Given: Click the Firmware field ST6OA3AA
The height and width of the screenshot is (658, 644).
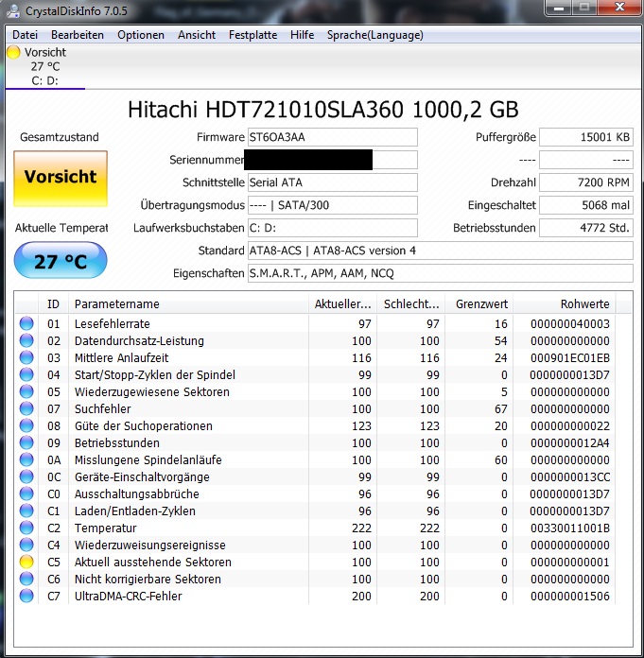Looking at the screenshot, I should coord(333,137).
